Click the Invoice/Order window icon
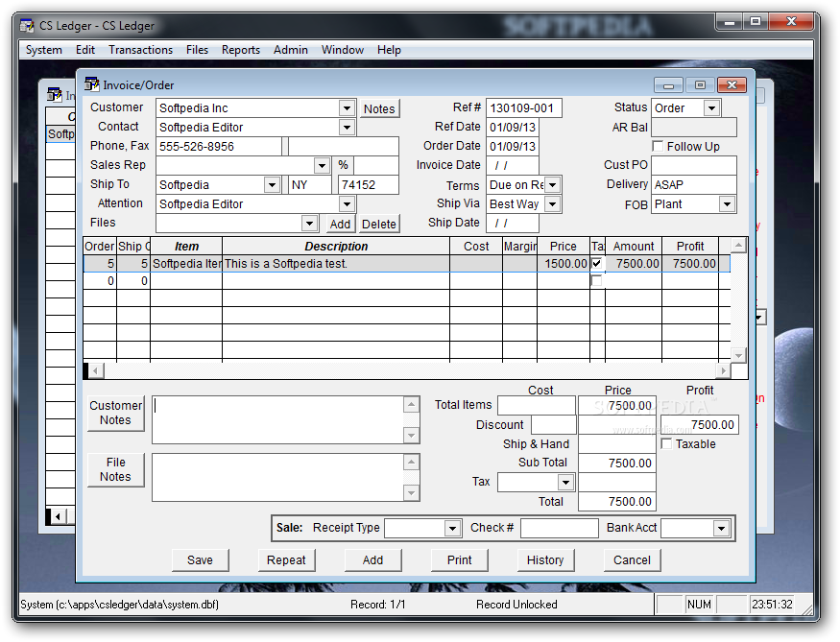Image resolution: width=840 pixels, height=642 pixels. (x=91, y=84)
